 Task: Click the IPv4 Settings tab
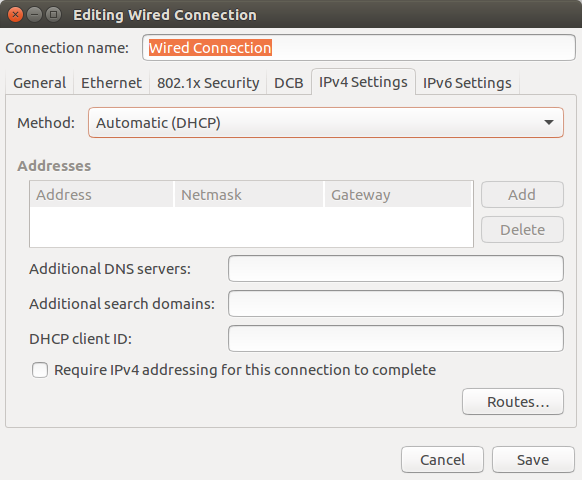(x=363, y=82)
